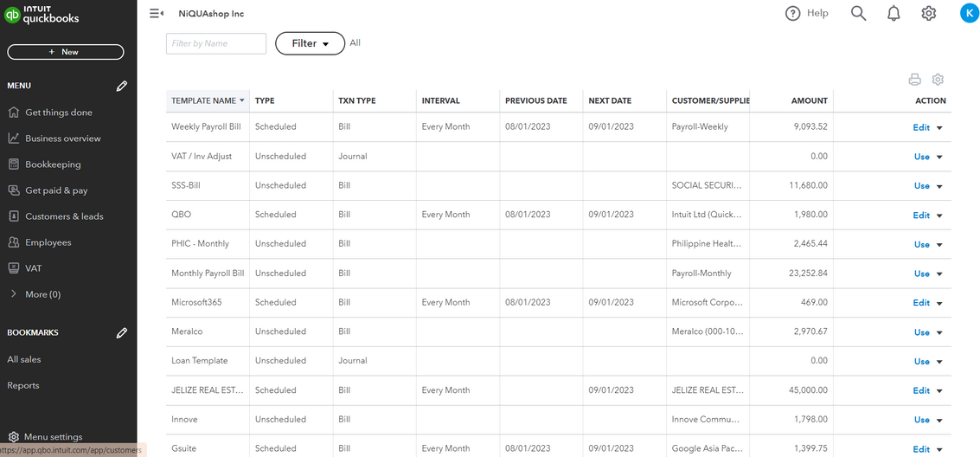Go to Customers & leads
This screenshot has width=980, height=457.
tap(64, 216)
